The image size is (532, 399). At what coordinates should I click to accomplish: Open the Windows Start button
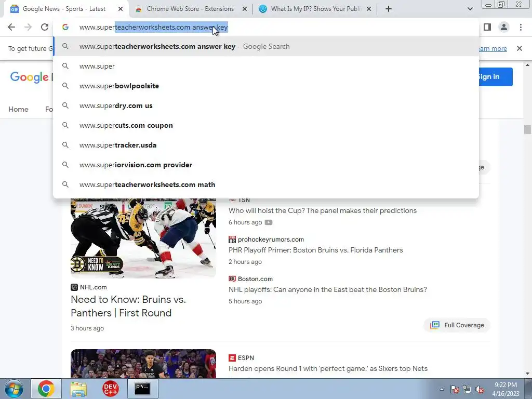point(14,389)
